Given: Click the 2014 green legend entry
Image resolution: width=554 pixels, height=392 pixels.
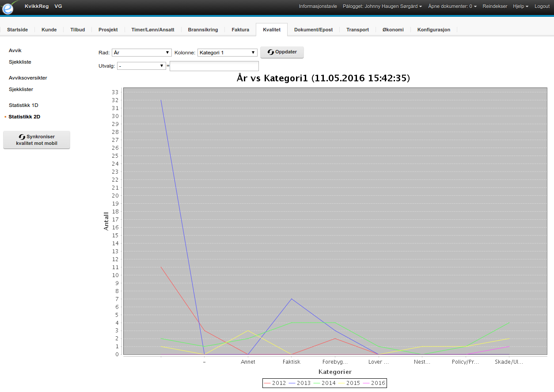Looking at the screenshot, I should tap(324, 383).
